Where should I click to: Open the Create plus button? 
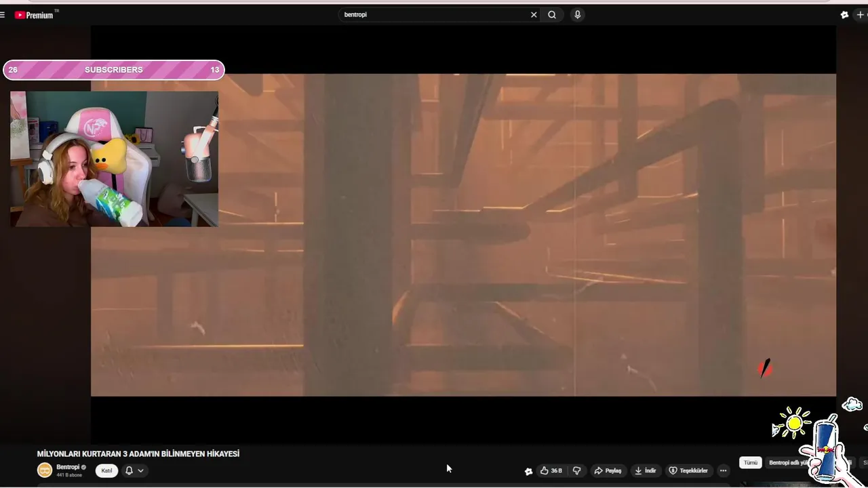point(861,15)
